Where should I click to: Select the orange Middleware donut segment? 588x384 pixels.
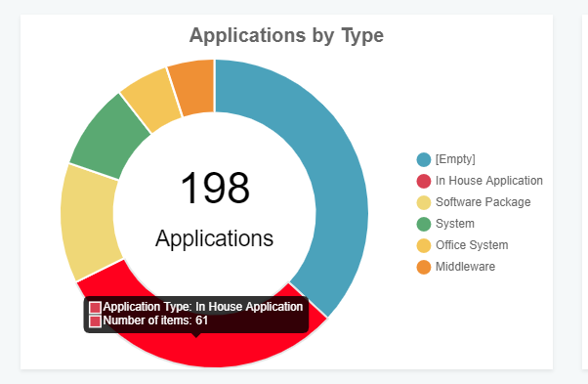click(195, 87)
